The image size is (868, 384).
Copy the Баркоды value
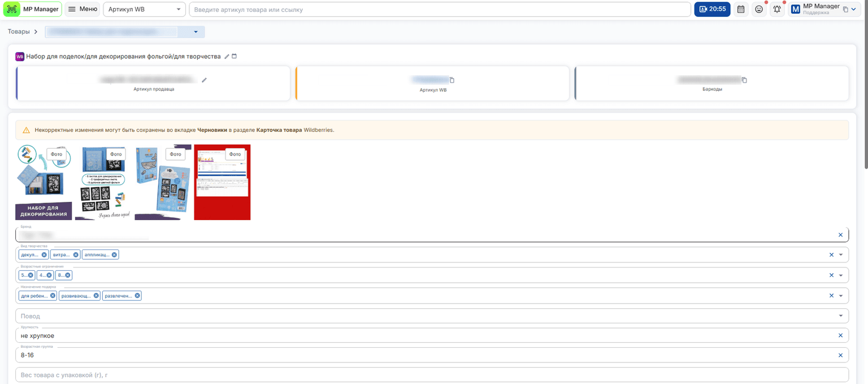pyautogui.click(x=744, y=80)
